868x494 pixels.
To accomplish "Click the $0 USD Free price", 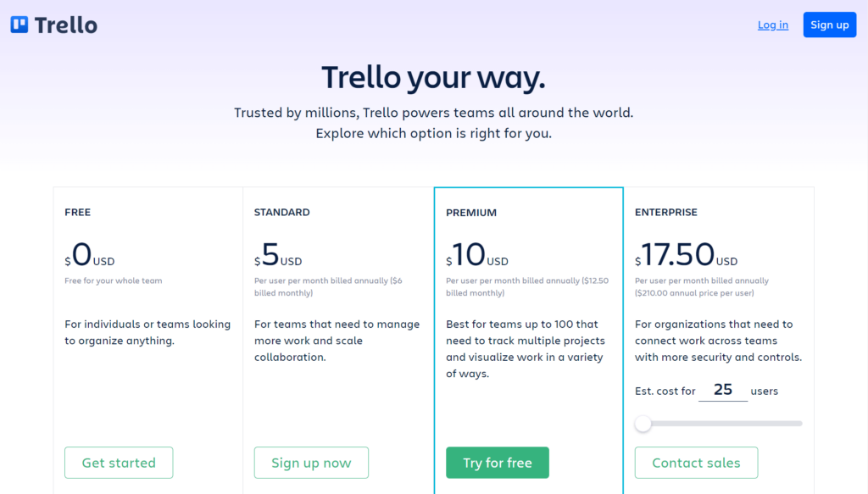I will pyautogui.click(x=90, y=255).
